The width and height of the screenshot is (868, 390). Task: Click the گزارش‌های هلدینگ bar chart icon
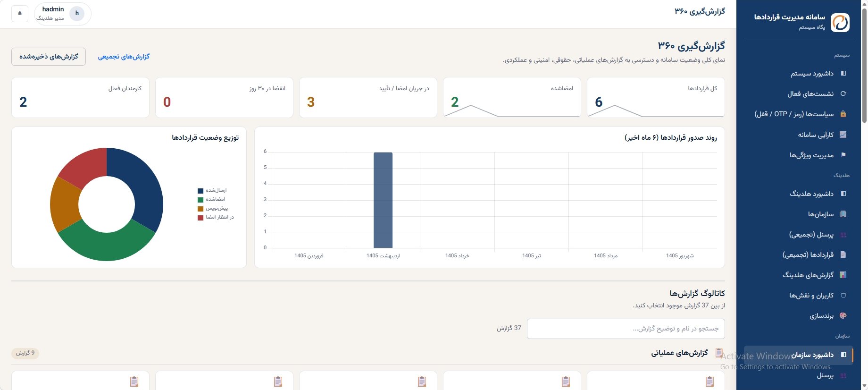tap(843, 275)
